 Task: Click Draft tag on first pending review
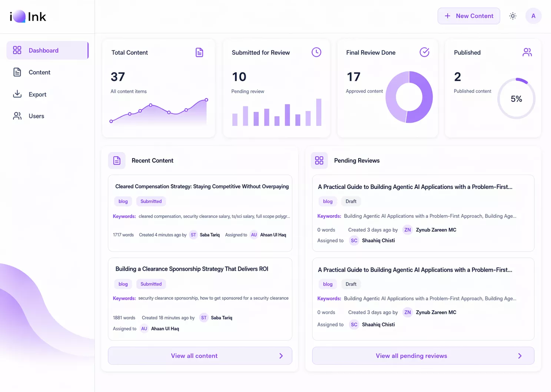(x=351, y=201)
